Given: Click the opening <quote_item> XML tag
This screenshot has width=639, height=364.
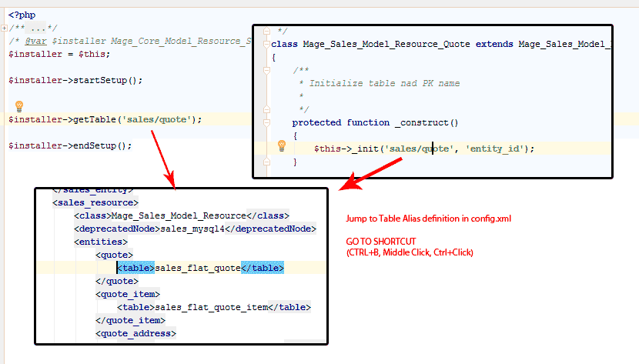Looking at the screenshot, I should coord(128,294).
